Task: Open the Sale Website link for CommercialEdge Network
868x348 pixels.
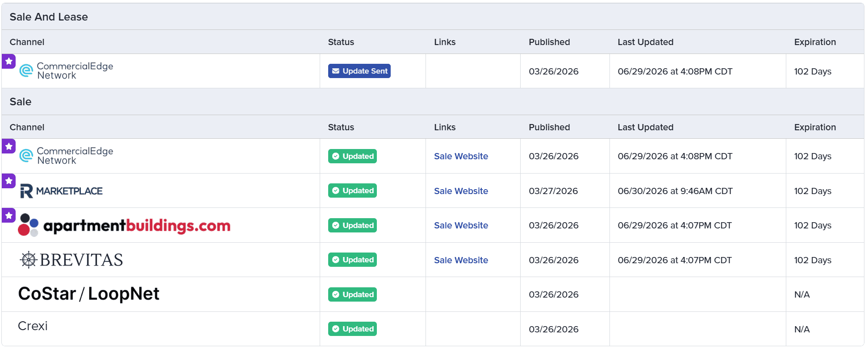Action: click(461, 156)
